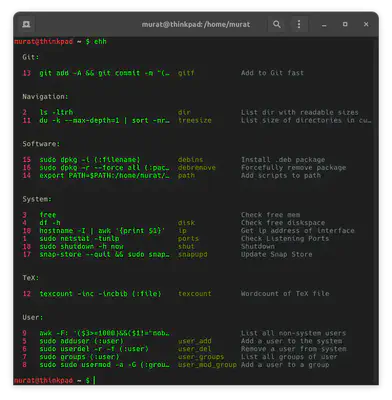Click 'Add a user to a group' description

pos(285,365)
